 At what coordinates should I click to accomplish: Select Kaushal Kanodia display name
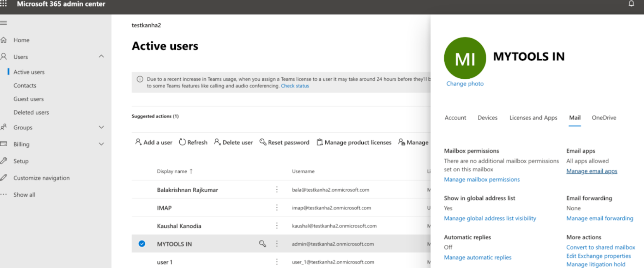[179, 226]
